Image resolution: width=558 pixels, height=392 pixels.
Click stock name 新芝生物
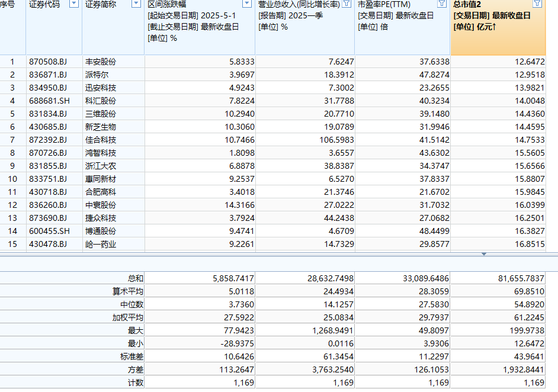point(100,127)
